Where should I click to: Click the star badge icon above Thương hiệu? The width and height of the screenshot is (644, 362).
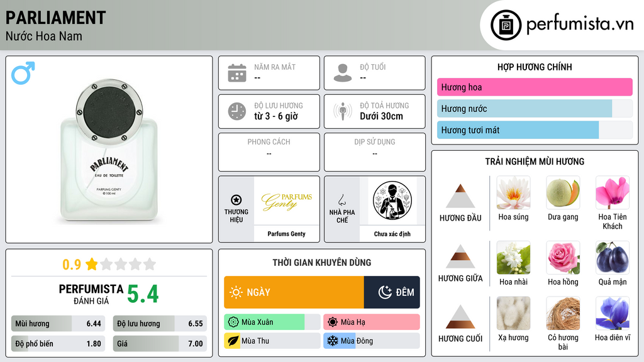(236, 200)
